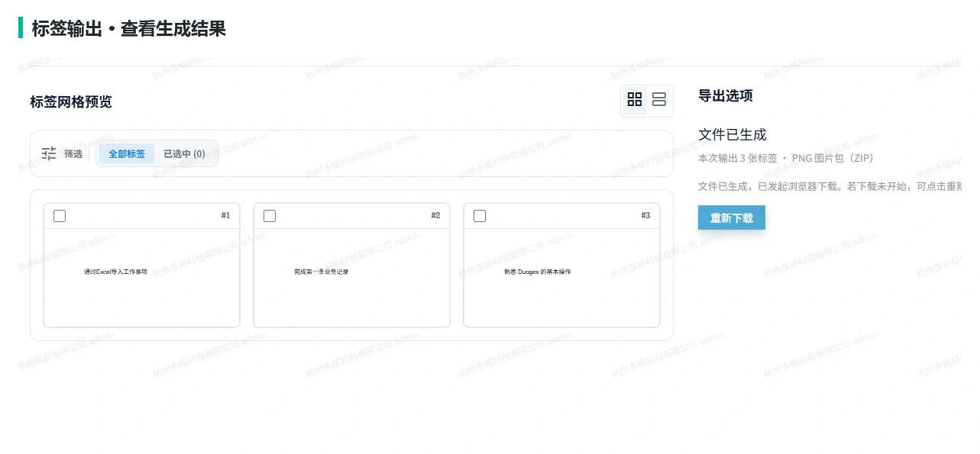Open the 筛选 filter sliders icon

click(49, 153)
